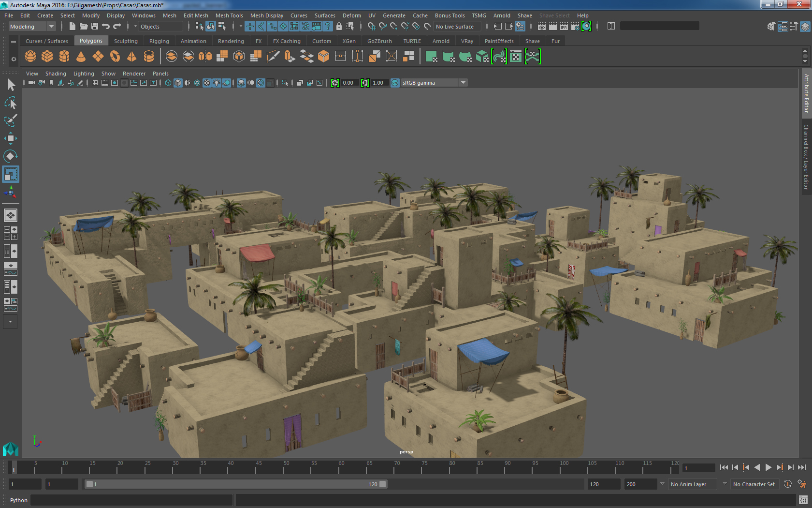Viewport: 812px width, 508px height.
Task: Open the Mesh Tools menu
Action: [x=229, y=15]
